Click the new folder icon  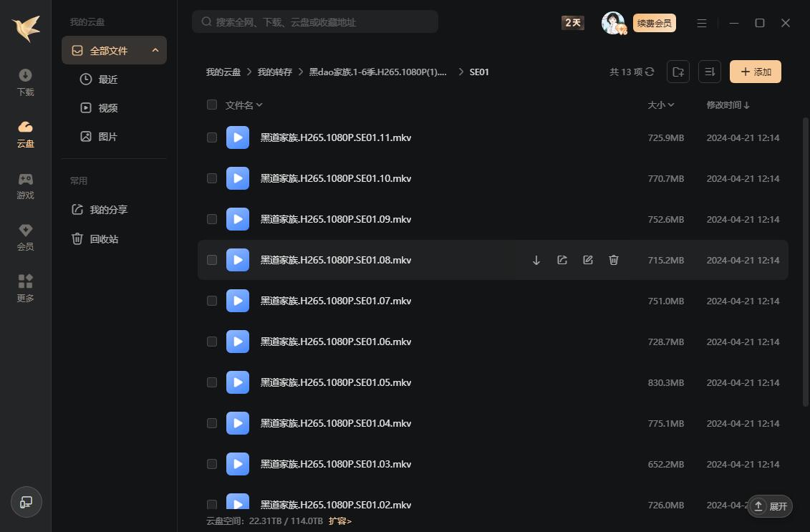click(x=678, y=72)
